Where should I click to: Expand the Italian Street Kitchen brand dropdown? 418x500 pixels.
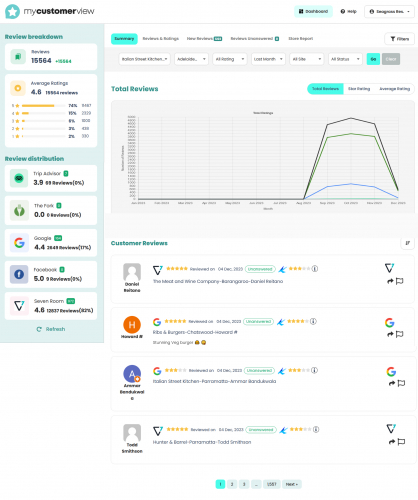point(144,59)
